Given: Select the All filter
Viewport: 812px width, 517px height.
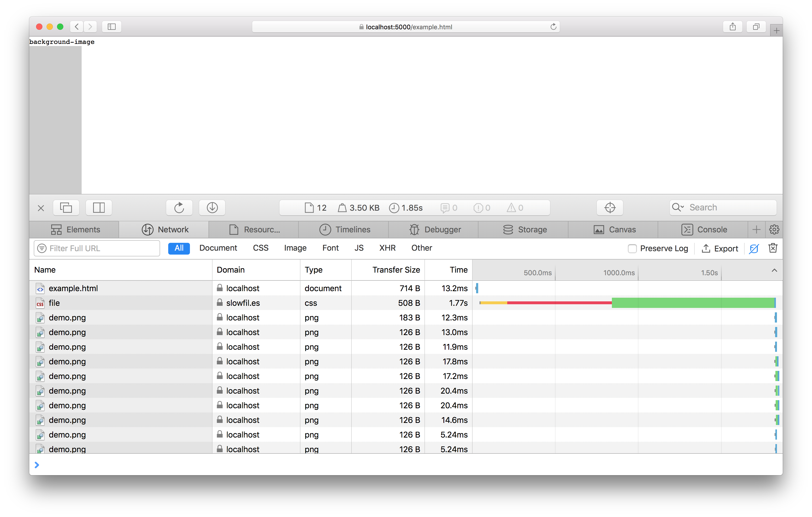Looking at the screenshot, I should tap(179, 248).
